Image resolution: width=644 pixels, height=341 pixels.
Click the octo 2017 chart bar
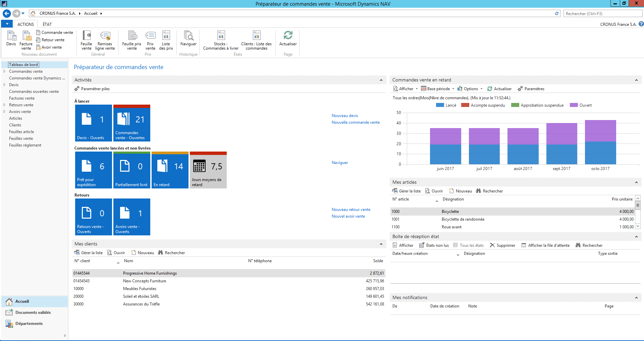pyautogui.click(x=600, y=142)
